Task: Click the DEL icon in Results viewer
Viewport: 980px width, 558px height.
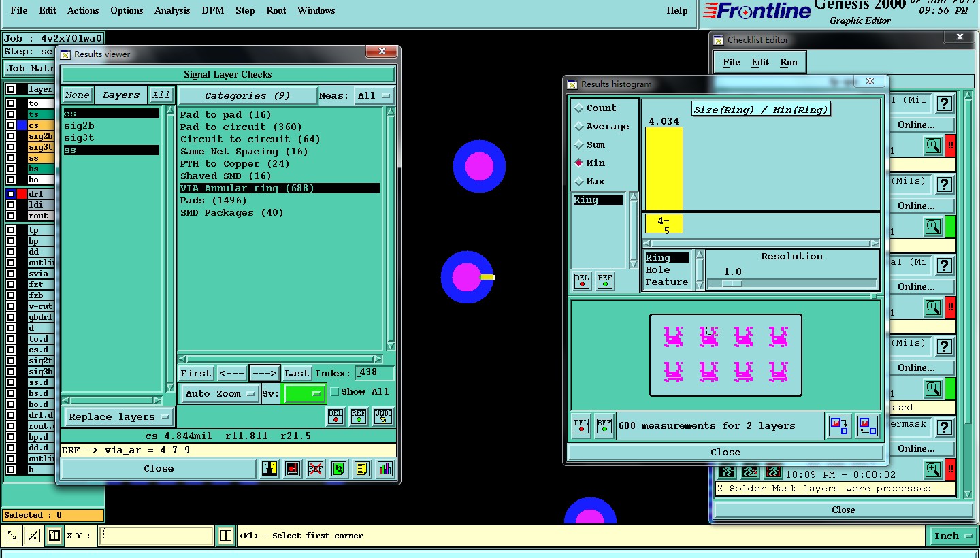Action: click(336, 416)
